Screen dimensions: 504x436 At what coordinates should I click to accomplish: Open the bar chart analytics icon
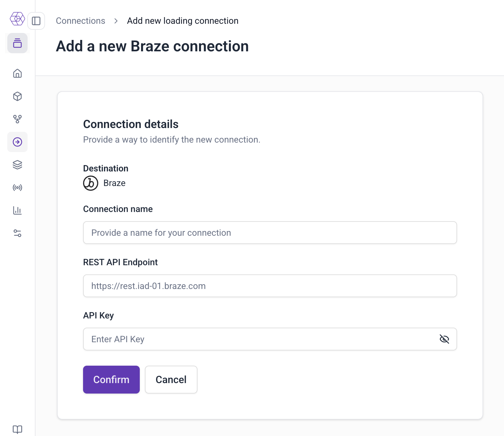pyautogui.click(x=17, y=210)
